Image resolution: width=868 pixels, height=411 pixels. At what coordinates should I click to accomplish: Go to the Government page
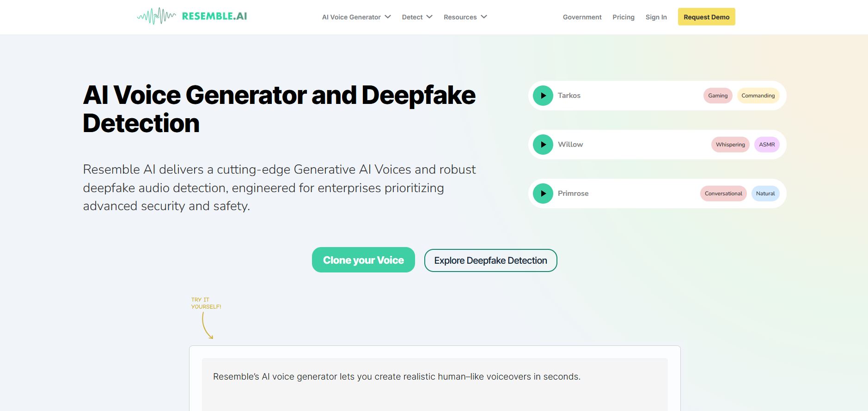(582, 17)
